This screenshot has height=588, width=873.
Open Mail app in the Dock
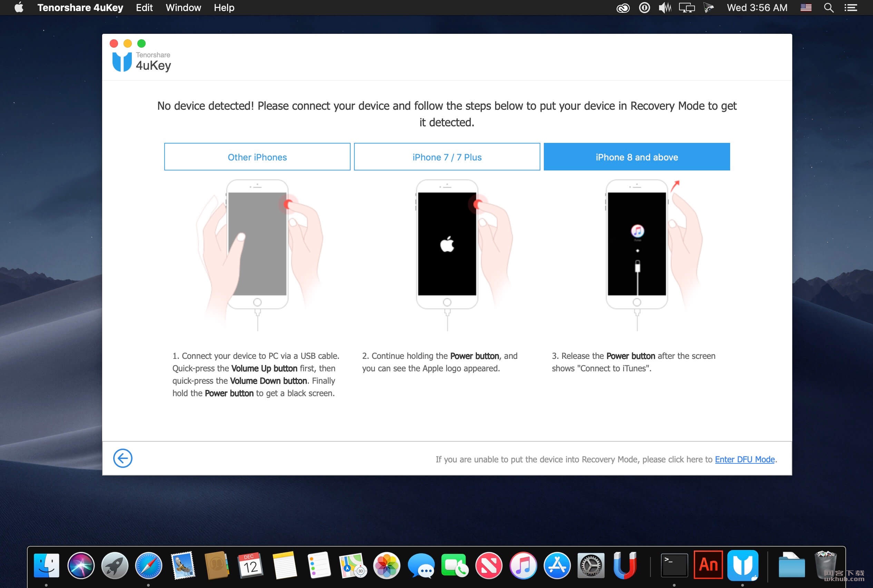(x=183, y=565)
